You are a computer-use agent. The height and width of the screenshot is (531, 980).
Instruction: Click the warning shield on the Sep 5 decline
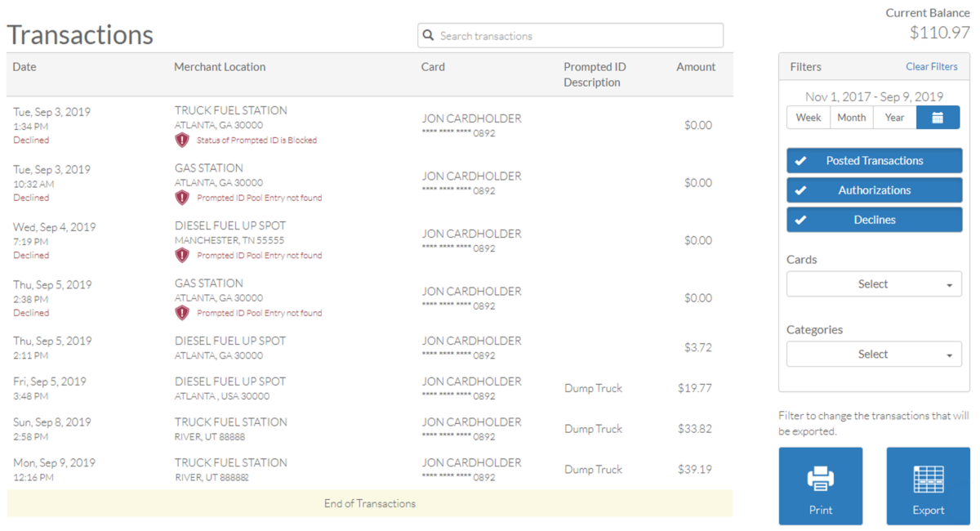pos(182,312)
